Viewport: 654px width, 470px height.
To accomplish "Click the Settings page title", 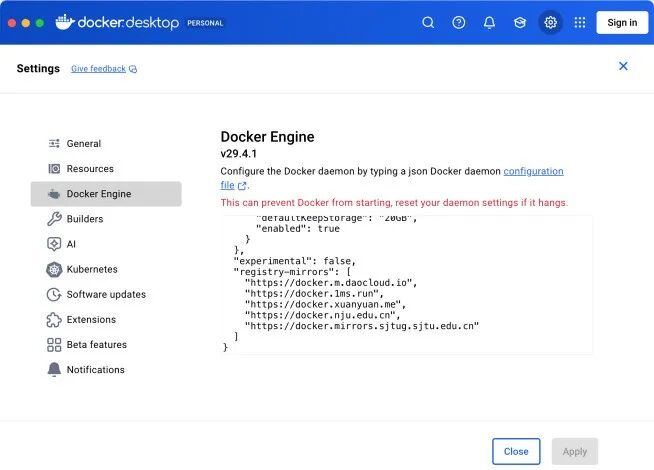I will [x=38, y=68].
